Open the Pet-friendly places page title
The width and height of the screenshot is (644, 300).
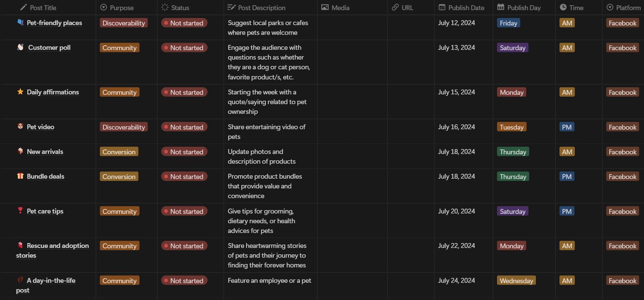(x=54, y=23)
